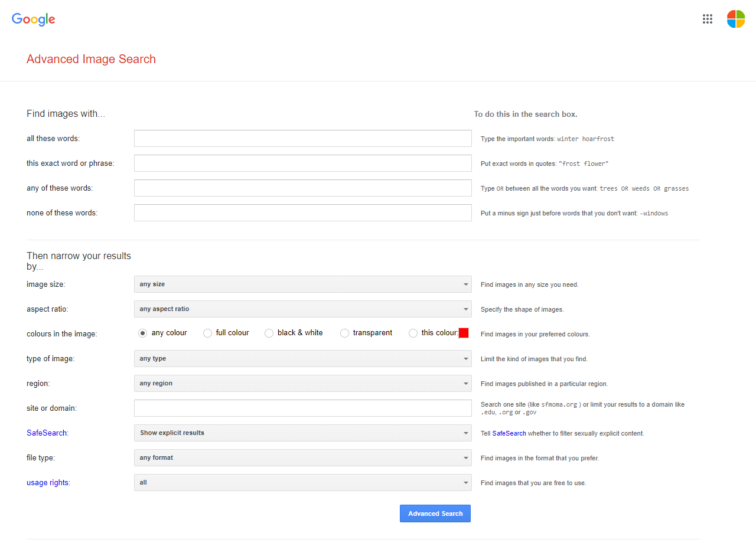Open the region dropdown
756x543 pixels.
pos(303,383)
